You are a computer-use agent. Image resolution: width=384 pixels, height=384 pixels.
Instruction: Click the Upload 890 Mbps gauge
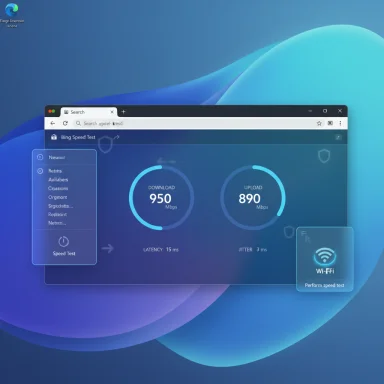[x=253, y=198]
